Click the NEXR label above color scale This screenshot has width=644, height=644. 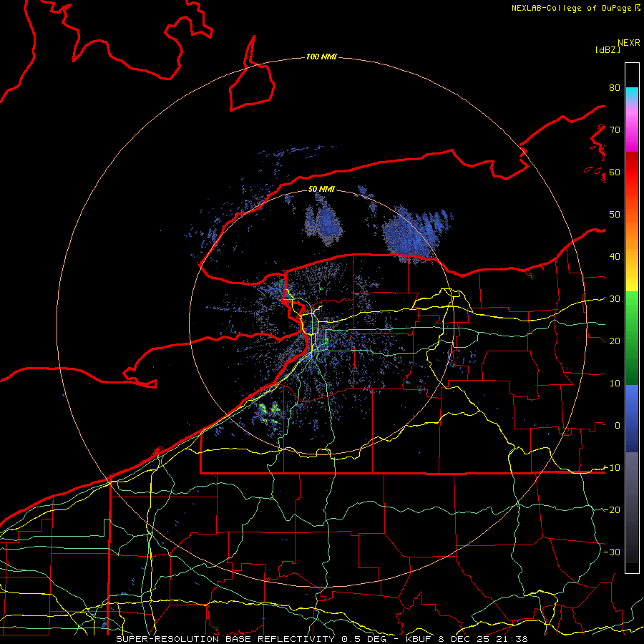(629, 43)
